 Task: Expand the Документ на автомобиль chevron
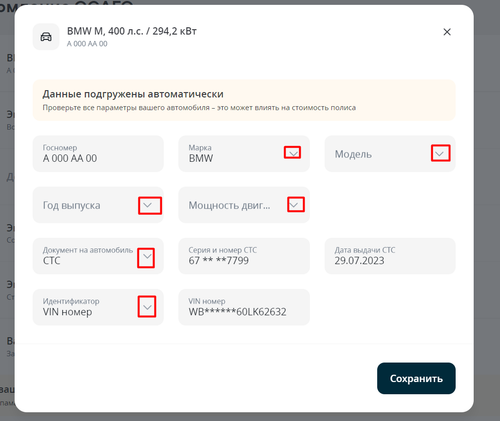(x=147, y=256)
